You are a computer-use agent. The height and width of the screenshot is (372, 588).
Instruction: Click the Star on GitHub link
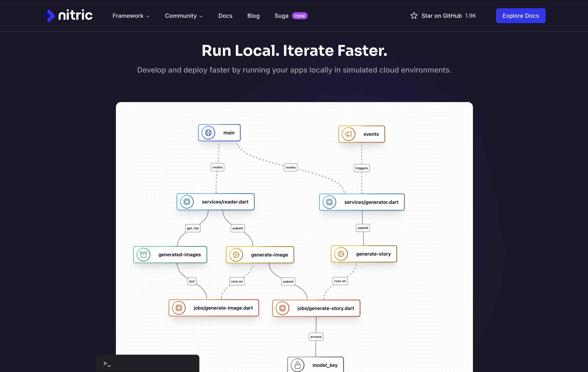[442, 16]
